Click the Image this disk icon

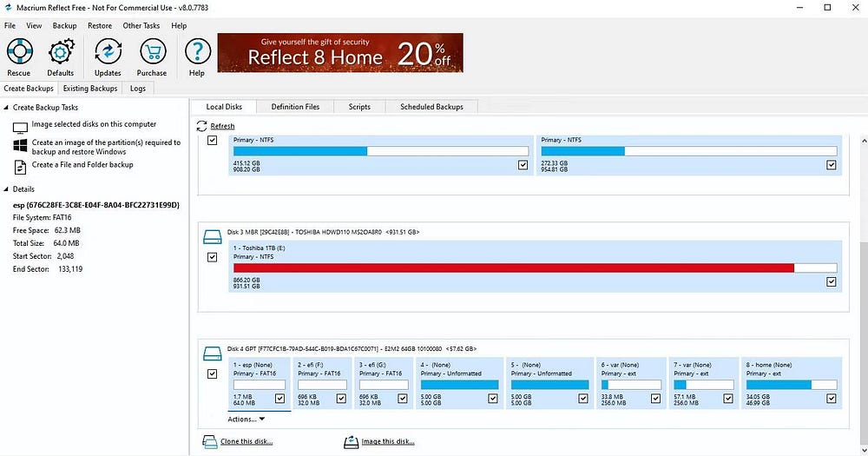351,441
